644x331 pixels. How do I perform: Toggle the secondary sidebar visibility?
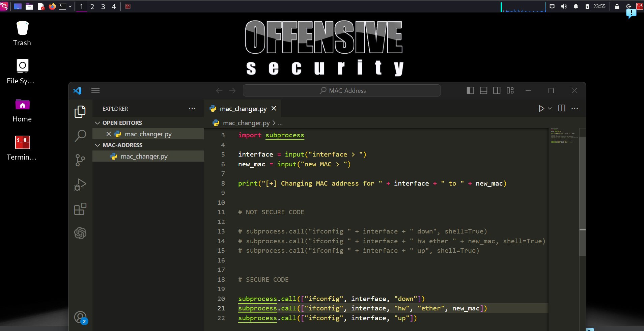[497, 90]
